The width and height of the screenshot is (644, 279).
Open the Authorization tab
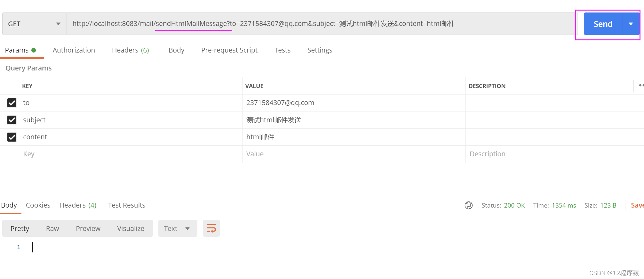click(x=74, y=50)
